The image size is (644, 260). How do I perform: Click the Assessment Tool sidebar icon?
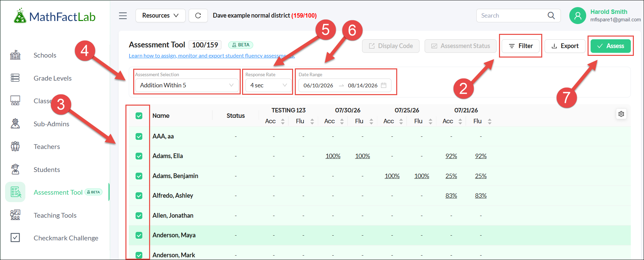(15, 192)
